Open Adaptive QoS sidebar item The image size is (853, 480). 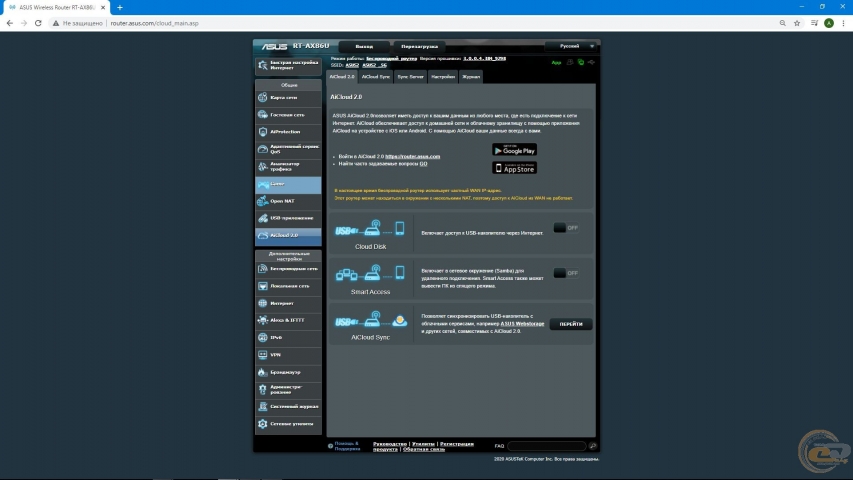(288, 149)
